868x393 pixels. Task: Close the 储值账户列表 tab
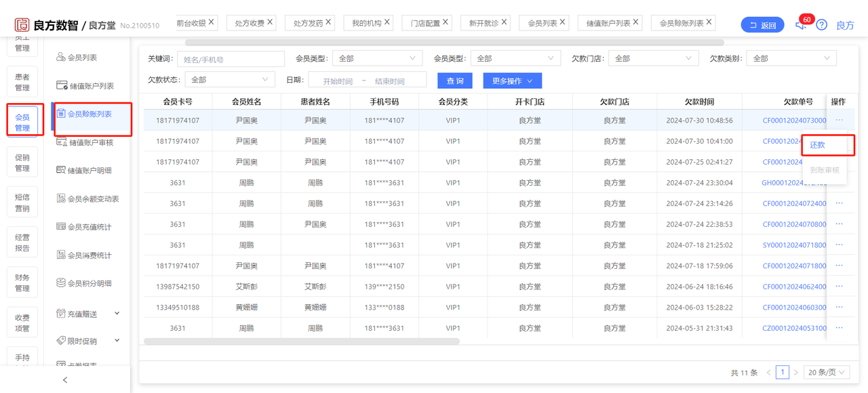pyautogui.click(x=636, y=22)
